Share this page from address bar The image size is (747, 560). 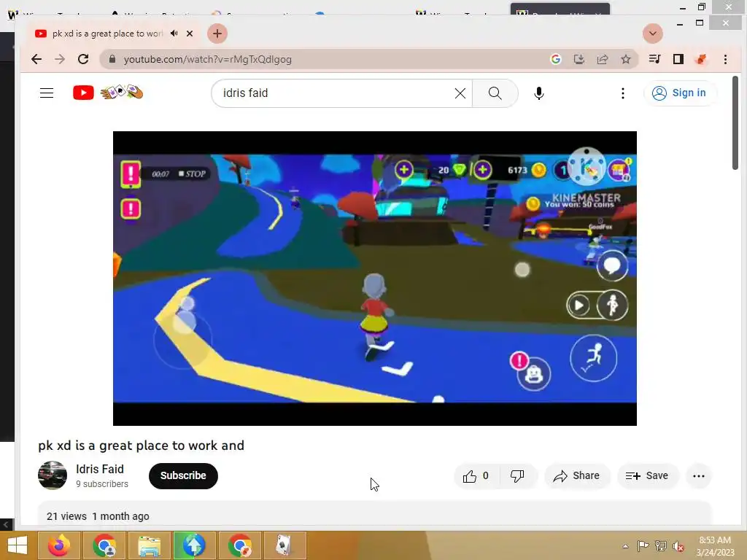point(603,59)
